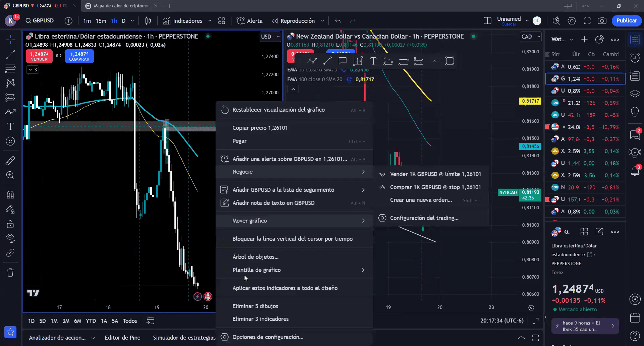This screenshot has height=346, width=644.
Task: Add a symbol to the watchlist
Action: [x=584, y=40]
